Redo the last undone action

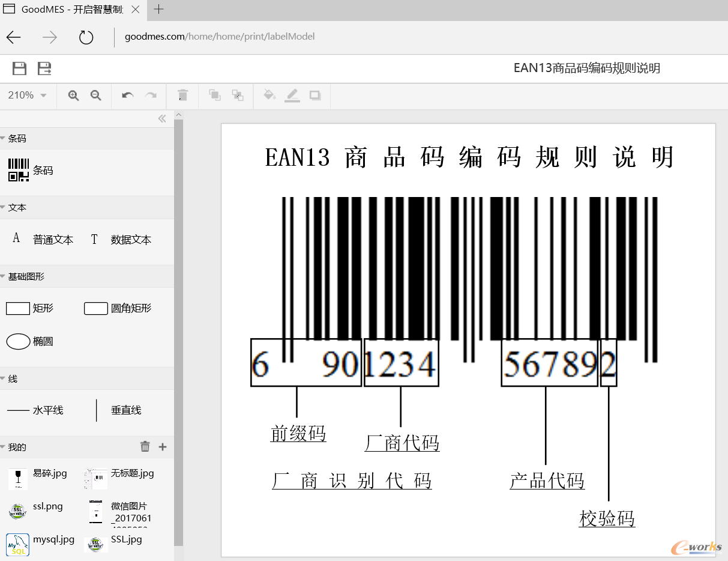pyautogui.click(x=151, y=96)
